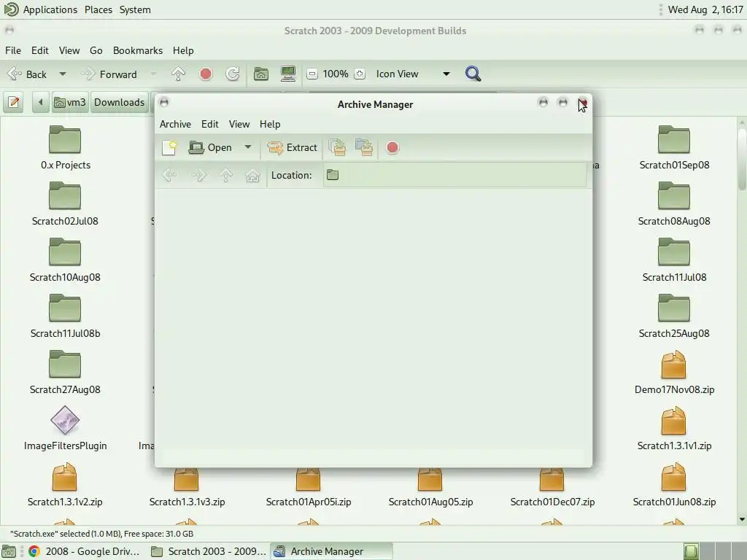Click the search magnifier icon

click(473, 74)
